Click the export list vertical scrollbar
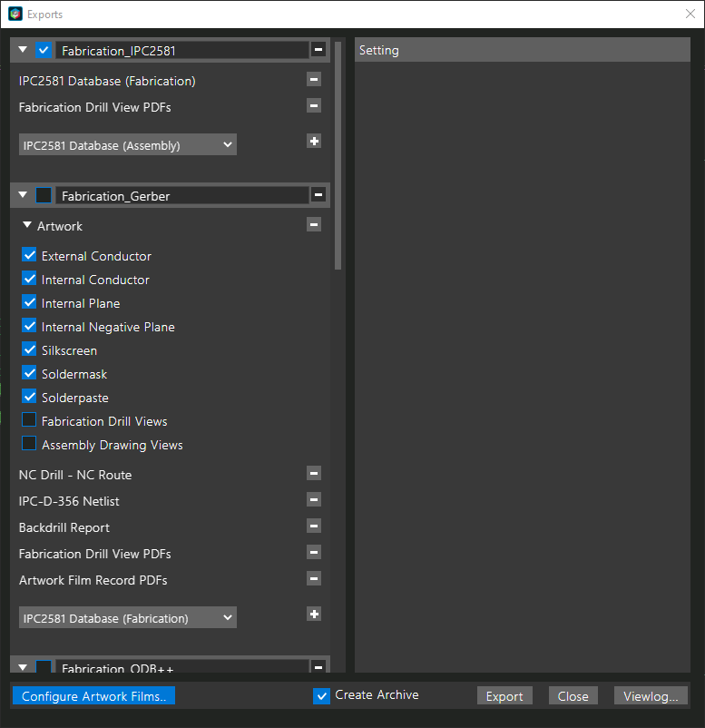 pyautogui.click(x=338, y=155)
